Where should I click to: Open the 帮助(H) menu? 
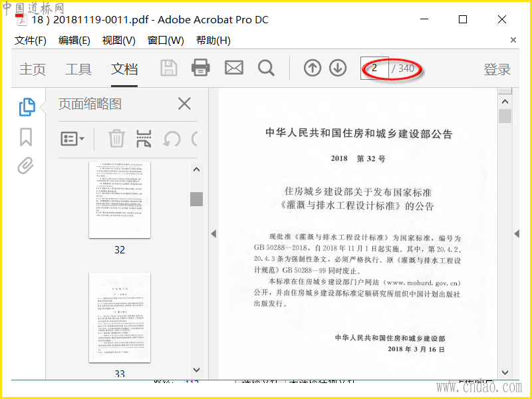point(213,41)
